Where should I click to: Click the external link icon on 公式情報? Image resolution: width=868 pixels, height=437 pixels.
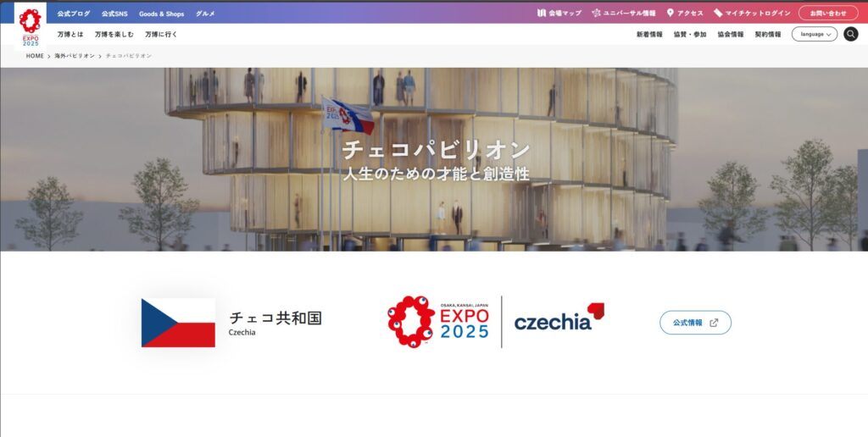[714, 323]
